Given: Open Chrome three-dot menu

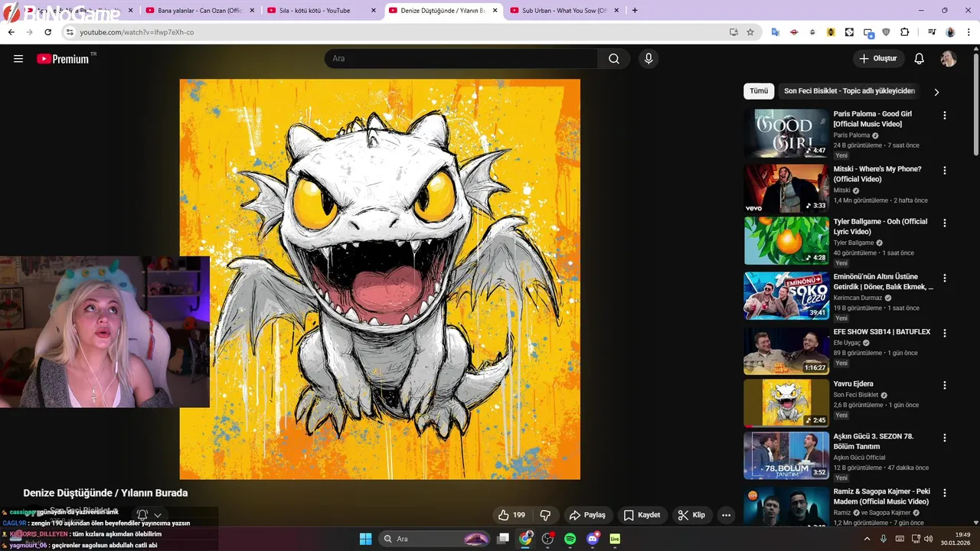Looking at the screenshot, I should point(969,32).
